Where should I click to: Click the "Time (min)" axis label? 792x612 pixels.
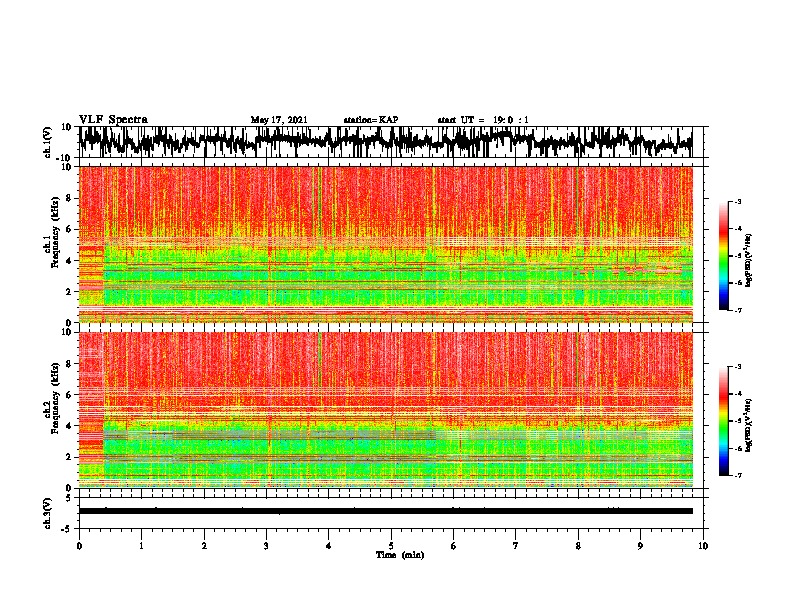click(400, 555)
